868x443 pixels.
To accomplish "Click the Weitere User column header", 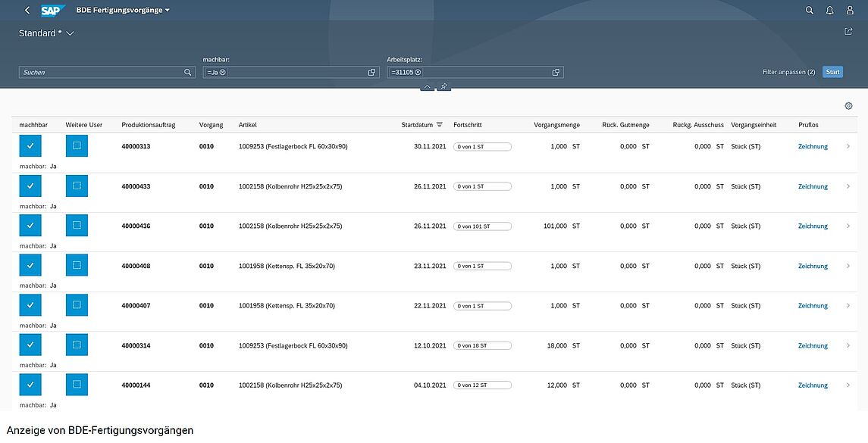I will pos(83,125).
